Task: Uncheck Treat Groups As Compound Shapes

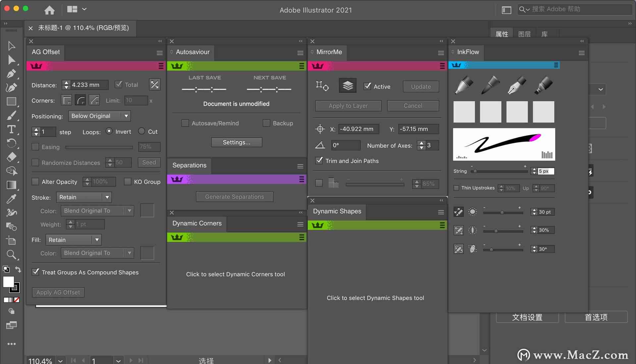Action: tap(35, 272)
